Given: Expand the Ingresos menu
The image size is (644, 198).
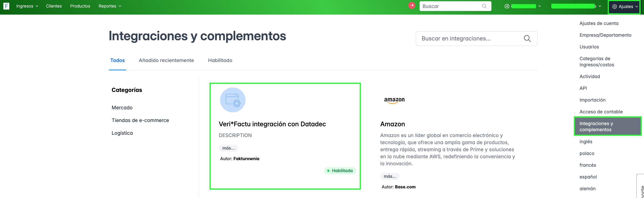Looking at the screenshot, I should tap(27, 6).
